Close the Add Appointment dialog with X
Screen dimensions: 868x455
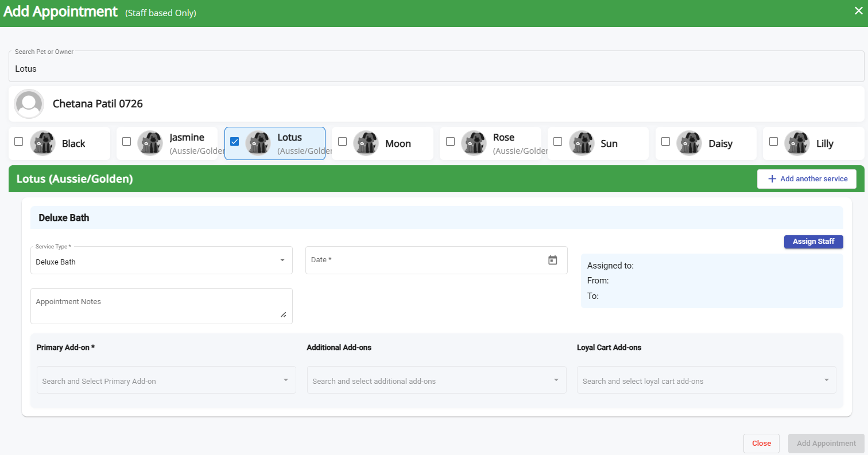pyautogui.click(x=858, y=11)
